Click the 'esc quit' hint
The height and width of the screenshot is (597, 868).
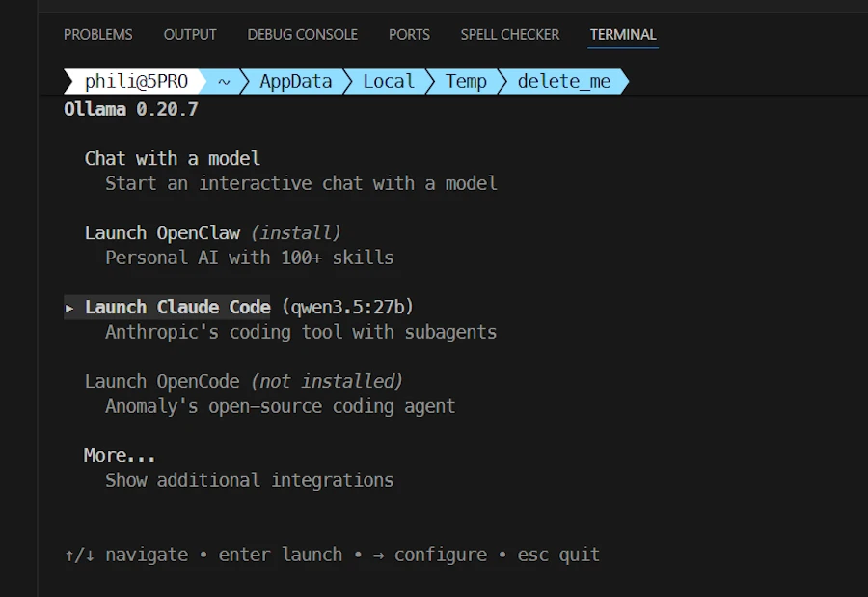coord(558,555)
